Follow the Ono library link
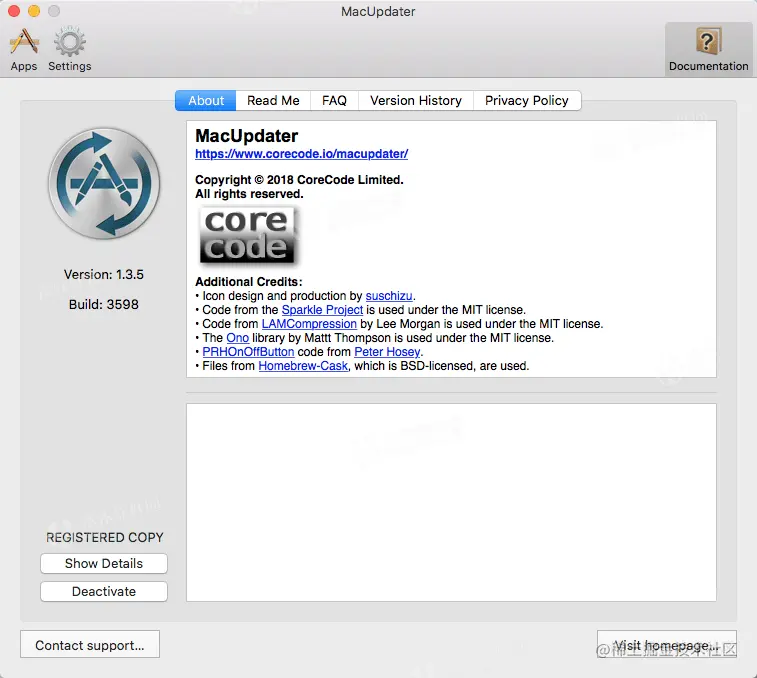This screenshot has width=757, height=678. pos(238,338)
